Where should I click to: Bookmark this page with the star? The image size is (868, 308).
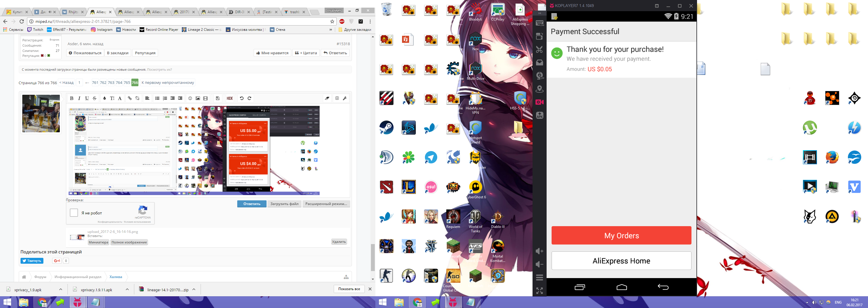(x=332, y=21)
